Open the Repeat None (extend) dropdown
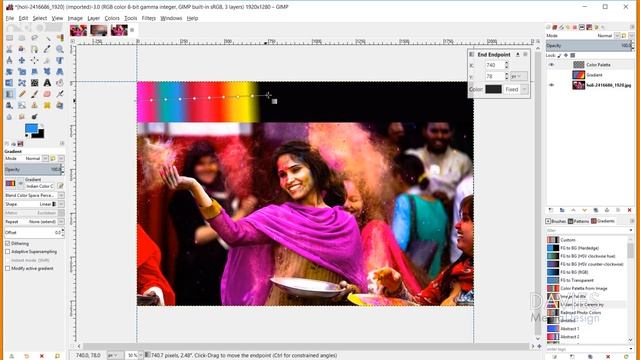640x360 pixels. pos(61,222)
